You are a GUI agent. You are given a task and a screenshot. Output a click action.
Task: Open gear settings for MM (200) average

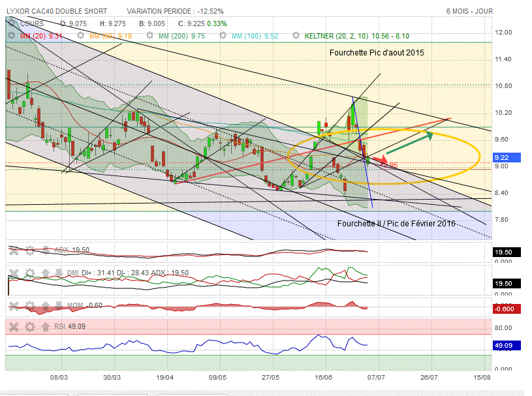[149, 36]
